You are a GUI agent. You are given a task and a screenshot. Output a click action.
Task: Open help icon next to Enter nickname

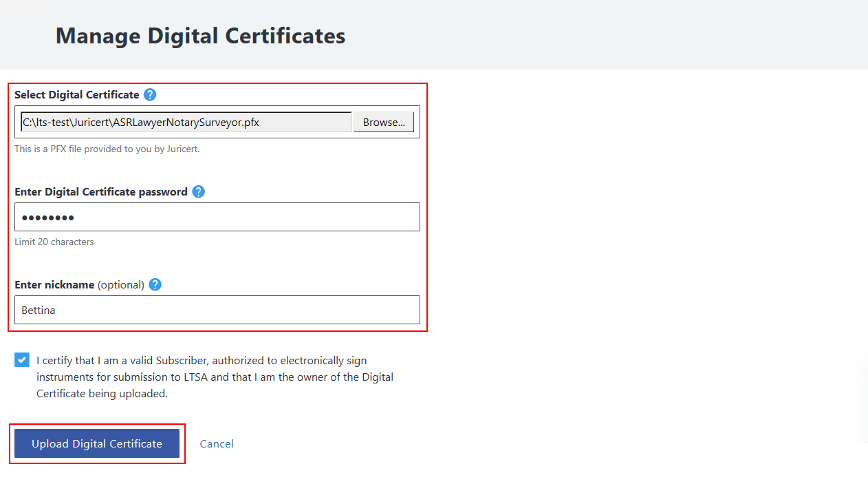pos(155,284)
